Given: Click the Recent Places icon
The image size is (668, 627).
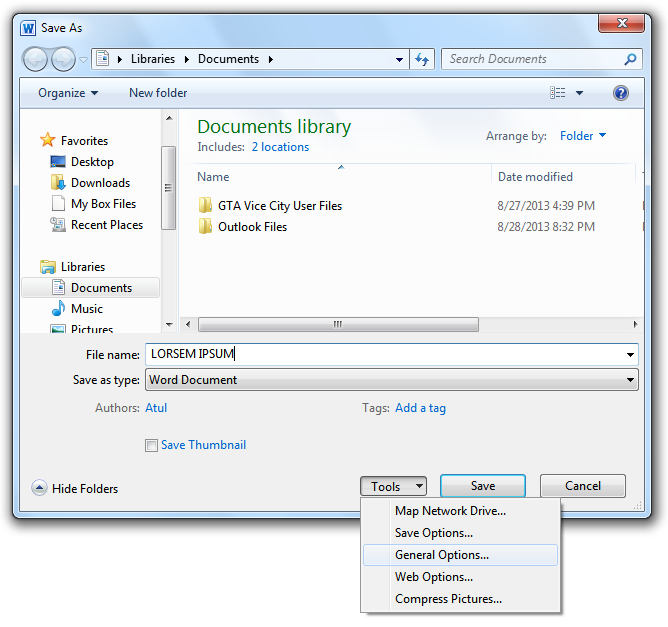Looking at the screenshot, I should (58, 224).
